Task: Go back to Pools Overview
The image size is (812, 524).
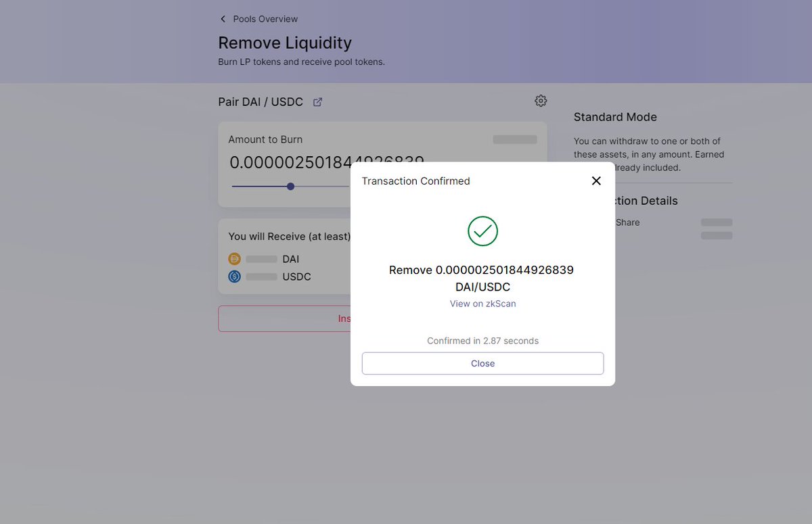Action: (x=265, y=19)
